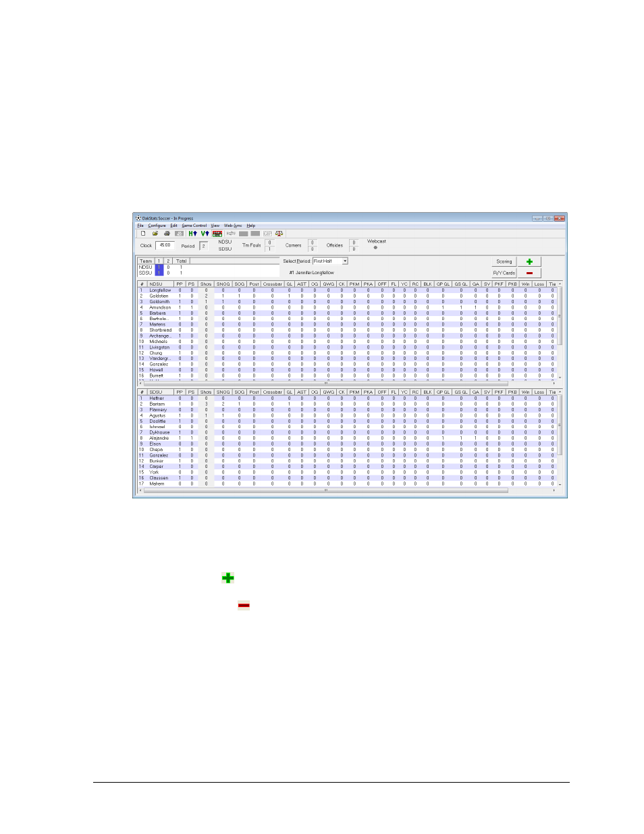Select Bantam in the SDSU roster
Screen dimensions: 644x834
pyautogui.click(x=157, y=404)
